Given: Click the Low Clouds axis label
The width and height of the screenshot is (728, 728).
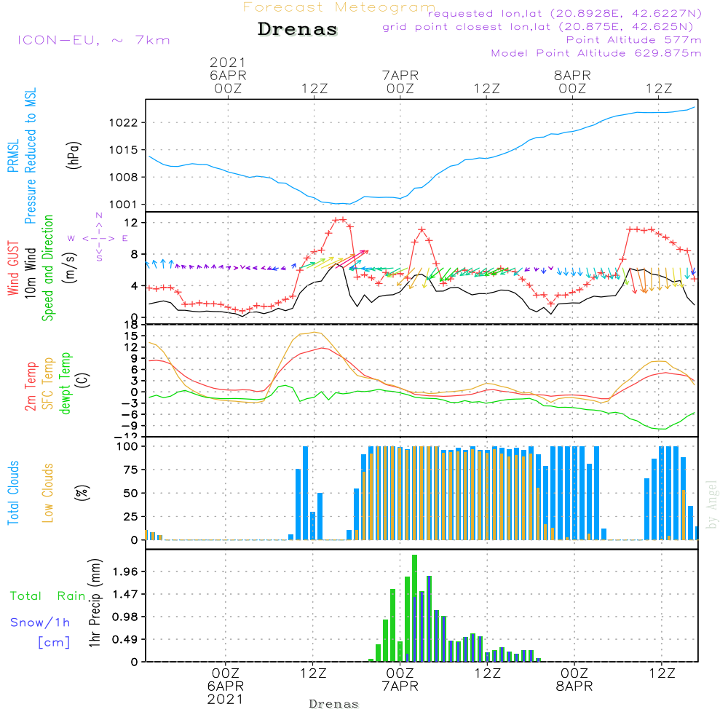Looking at the screenshot, I should point(48,493).
